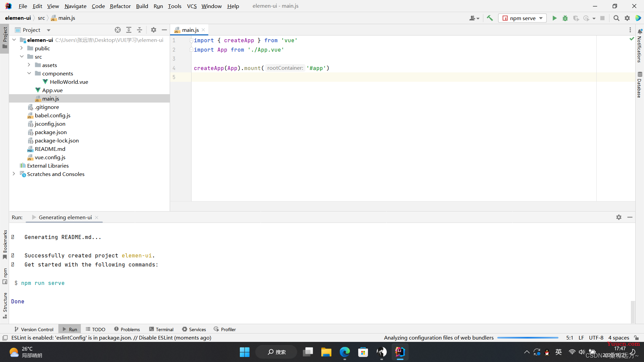Switch input language indicator 英
The width and height of the screenshot is (644, 362).
[x=558, y=352]
